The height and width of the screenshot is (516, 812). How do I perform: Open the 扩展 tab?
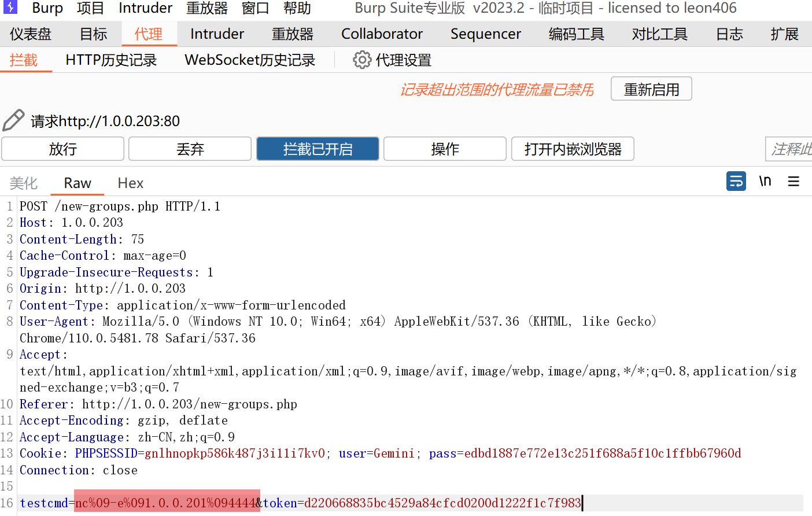(785, 34)
